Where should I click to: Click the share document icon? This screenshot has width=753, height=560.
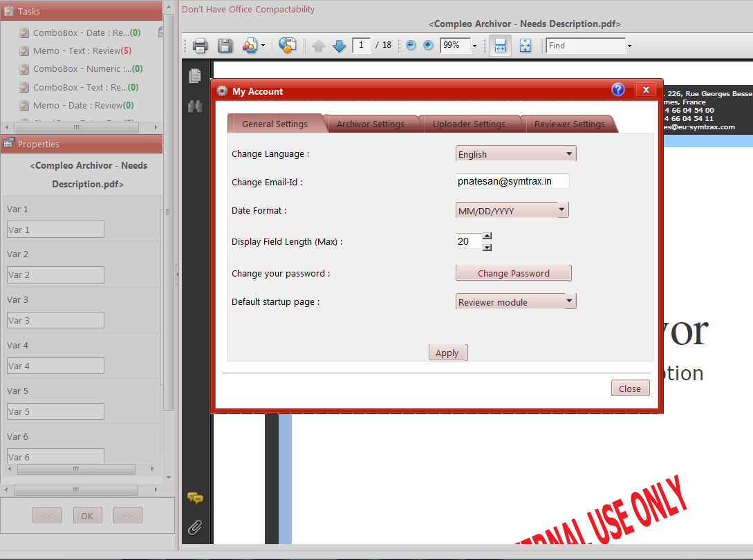[250, 46]
